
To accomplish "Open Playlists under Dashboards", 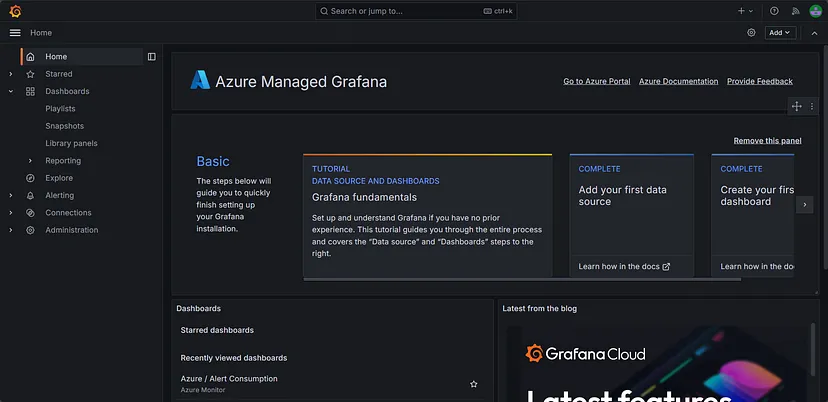I will point(60,109).
